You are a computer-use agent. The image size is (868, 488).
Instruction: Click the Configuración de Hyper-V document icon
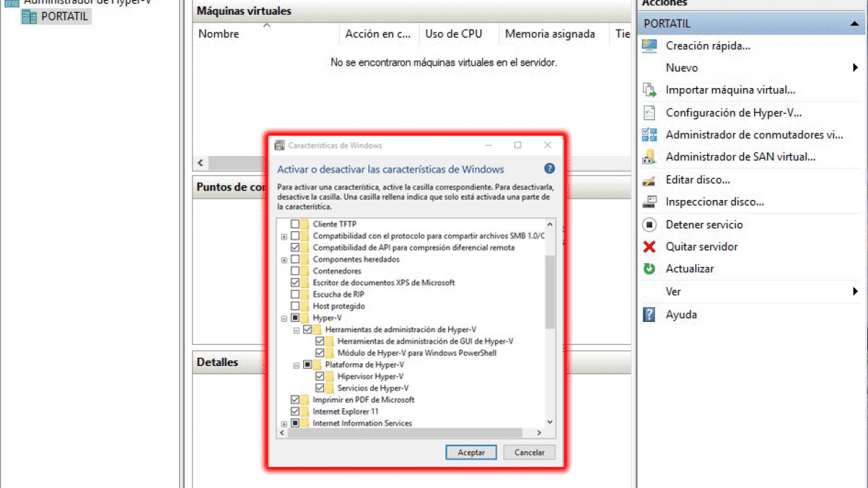point(650,113)
